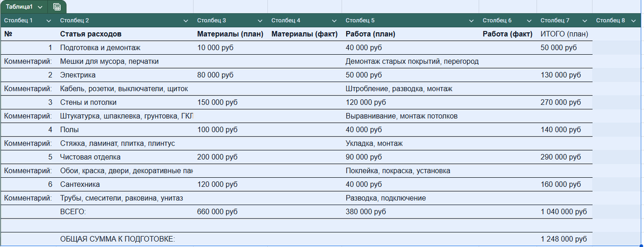644x247 pixels.
Task: Click the '160 000 руб' total cell
Action: (565, 184)
